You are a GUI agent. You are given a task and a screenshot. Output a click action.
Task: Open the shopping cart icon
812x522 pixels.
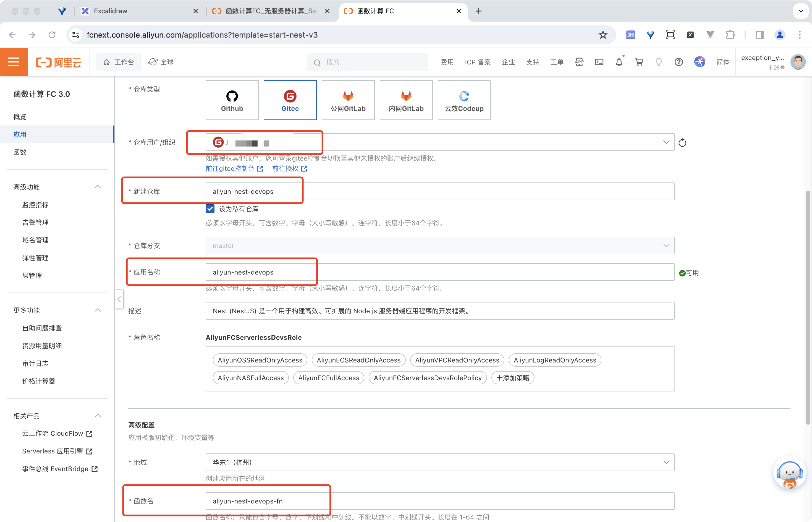tap(639, 62)
